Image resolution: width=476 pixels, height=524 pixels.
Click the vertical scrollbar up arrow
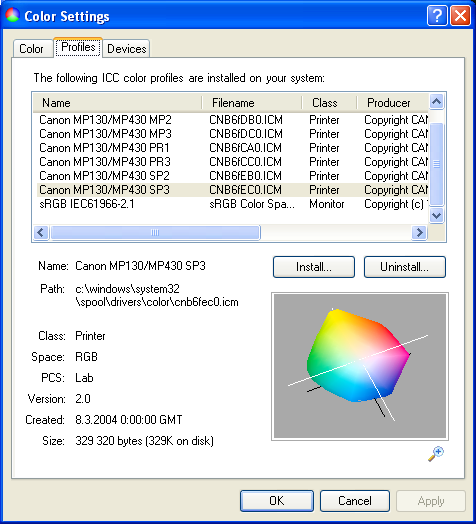(x=436, y=101)
